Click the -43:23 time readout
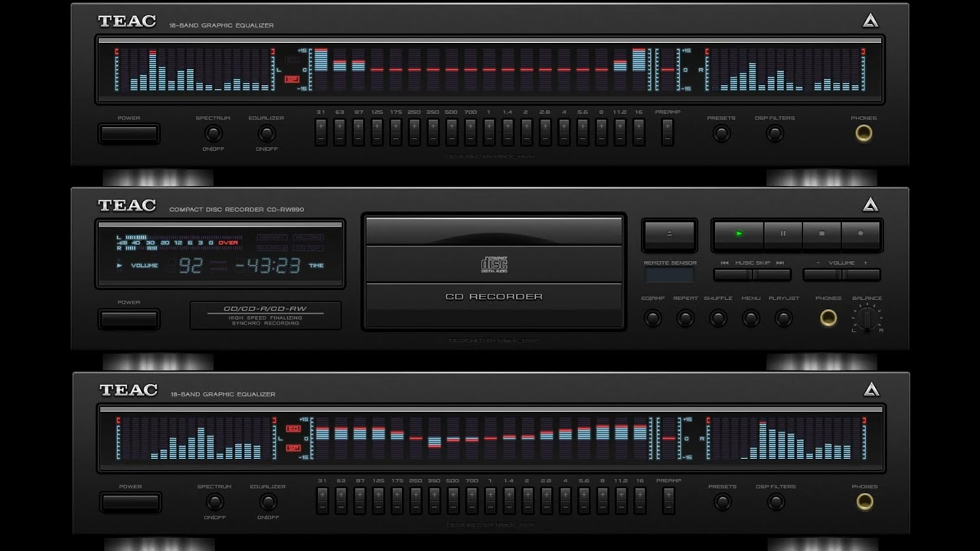The width and height of the screenshot is (980, 551). 267,266
